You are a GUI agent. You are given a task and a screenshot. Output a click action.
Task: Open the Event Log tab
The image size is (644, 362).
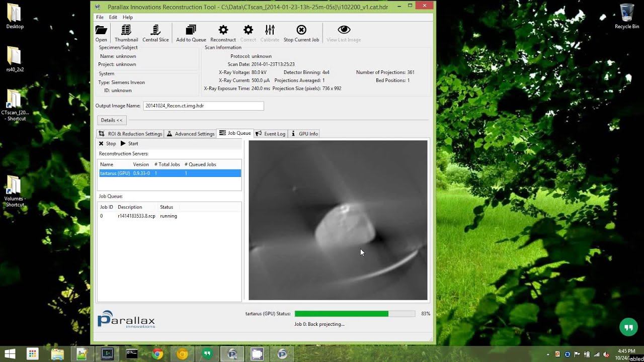(271, 134)
